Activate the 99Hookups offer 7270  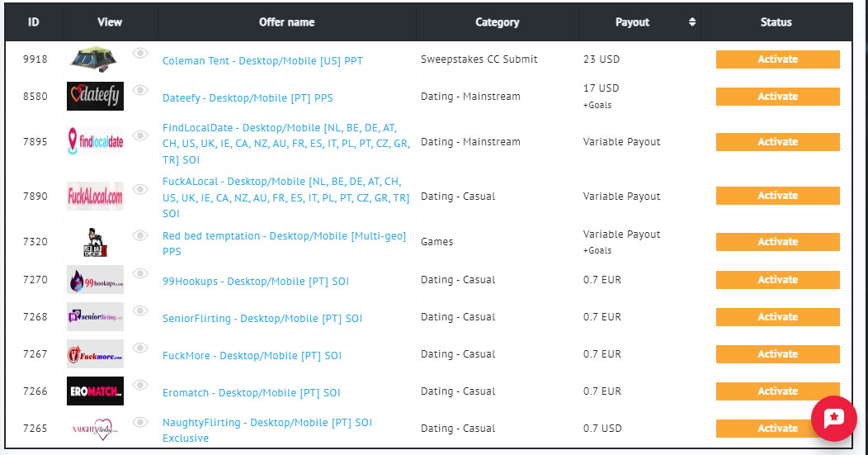[x=777, y=280]
